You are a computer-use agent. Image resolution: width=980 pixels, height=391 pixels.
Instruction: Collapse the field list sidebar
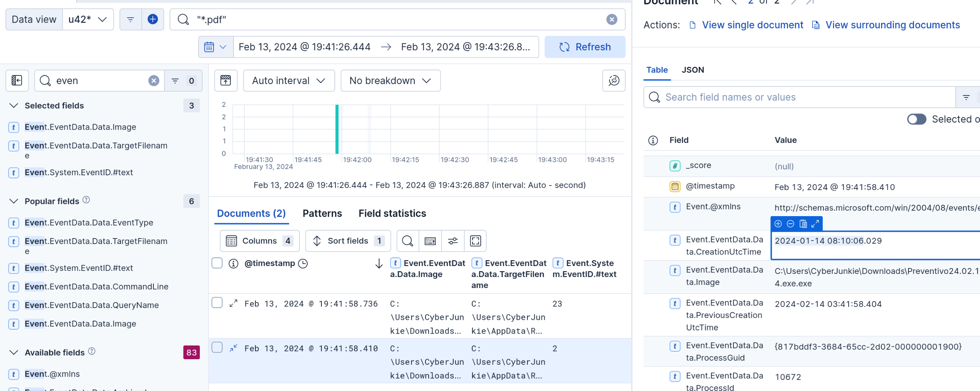coord(17,81)
